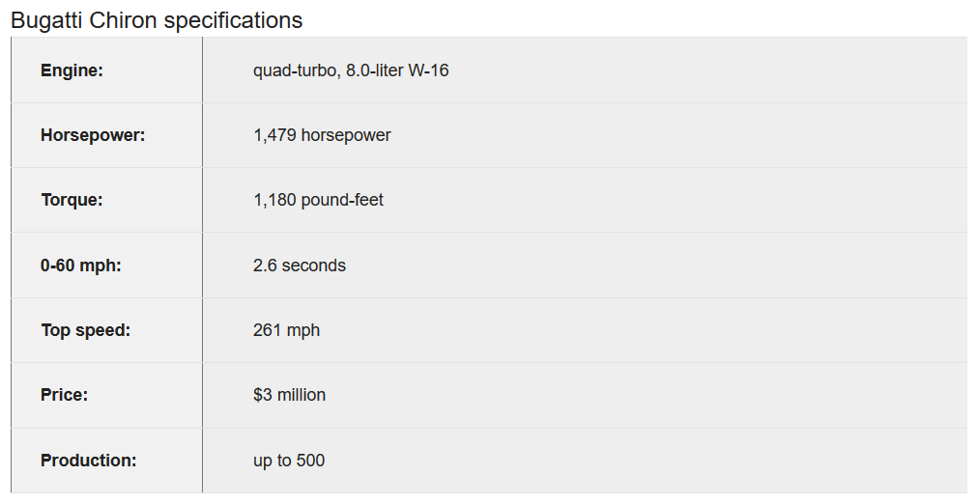
Task: Click the 261 mph value
Action: [286, 330]
